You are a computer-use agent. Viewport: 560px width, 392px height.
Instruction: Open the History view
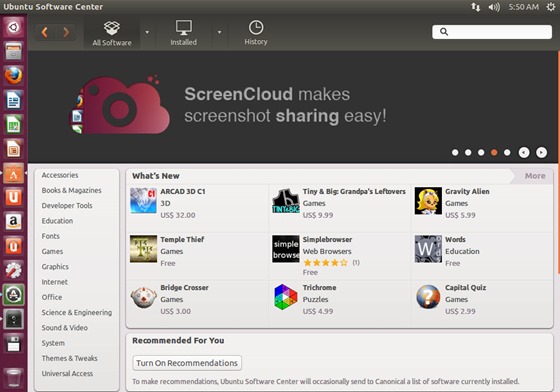(256, 33)
